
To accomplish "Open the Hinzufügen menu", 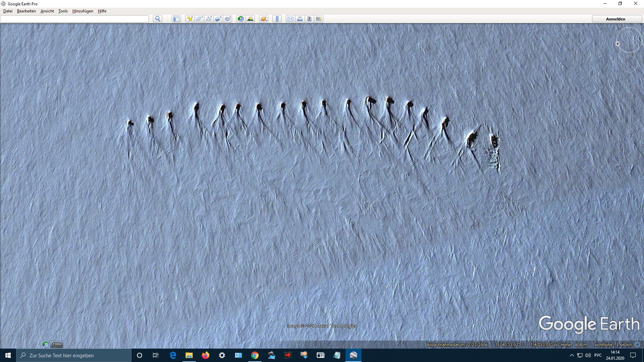I will pyautogui.click(x=83, y=11).
